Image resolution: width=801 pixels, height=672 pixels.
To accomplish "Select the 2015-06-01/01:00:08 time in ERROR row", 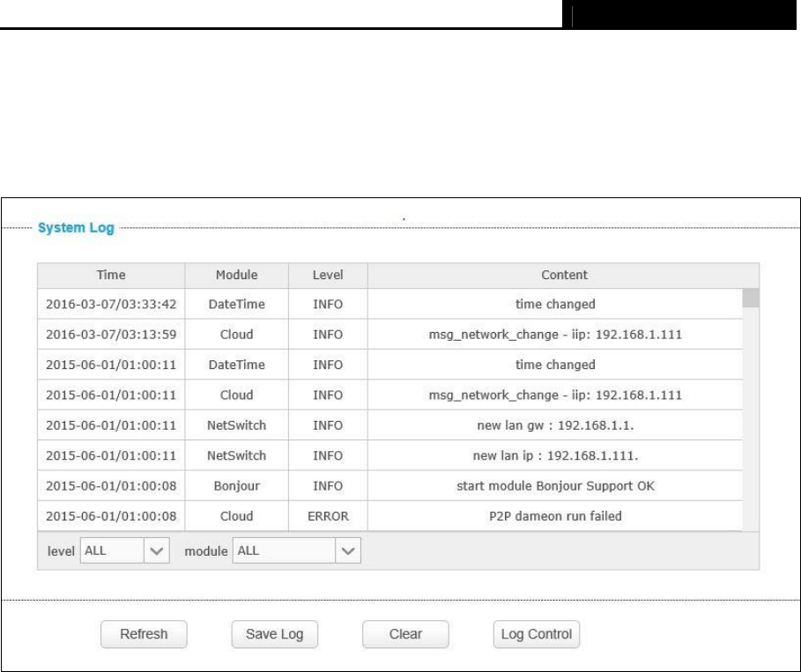I will pyautogui.click(x=111, y=516).
